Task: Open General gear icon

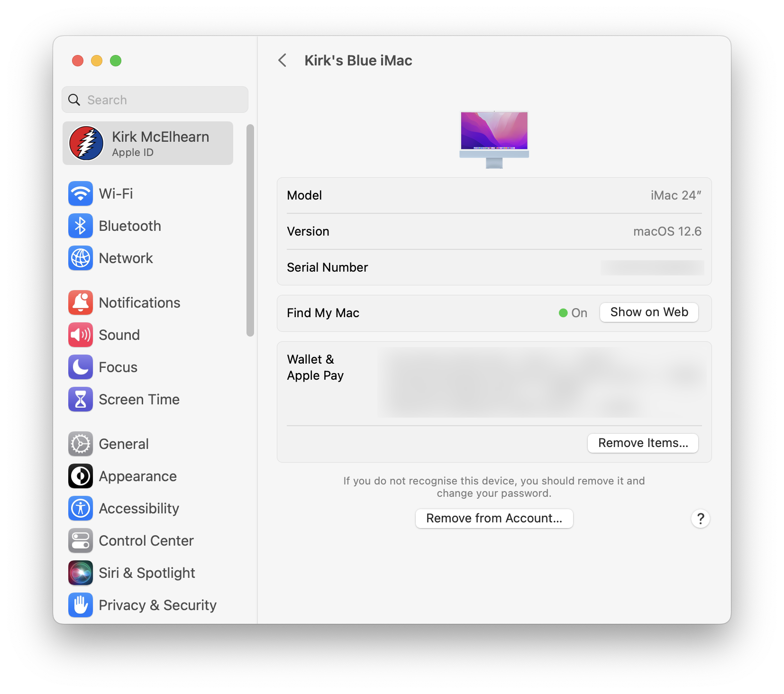Action: (81, 444)
